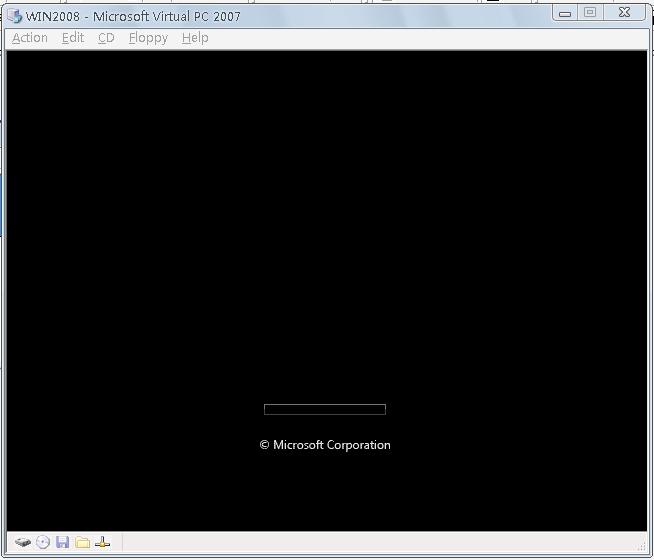654x560 pixels.
Task: Open the Help menu
Action: [x=195, y=38]
